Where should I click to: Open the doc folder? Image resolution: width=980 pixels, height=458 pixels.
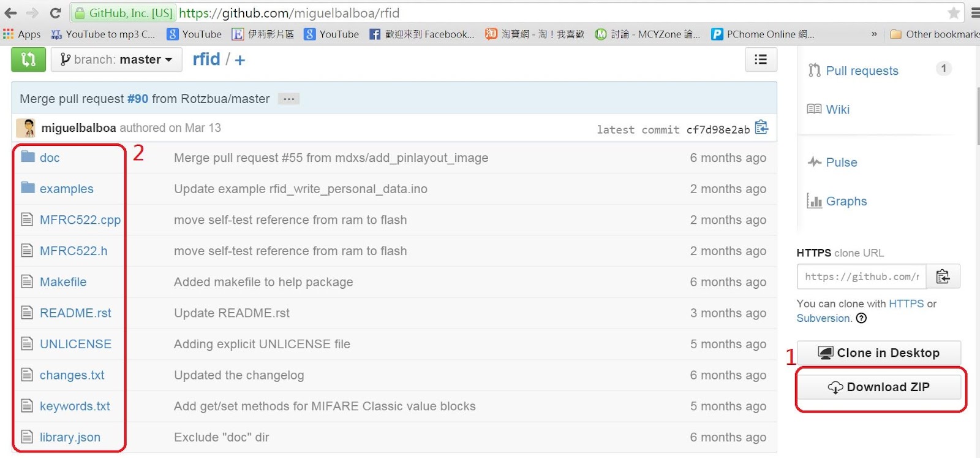[x=50, y=158]
